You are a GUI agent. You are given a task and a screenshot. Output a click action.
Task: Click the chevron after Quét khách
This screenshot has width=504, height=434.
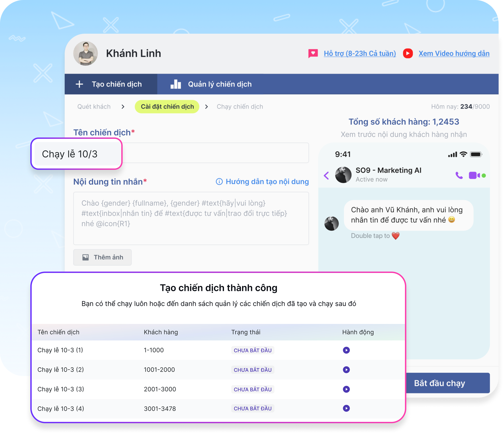123,106
